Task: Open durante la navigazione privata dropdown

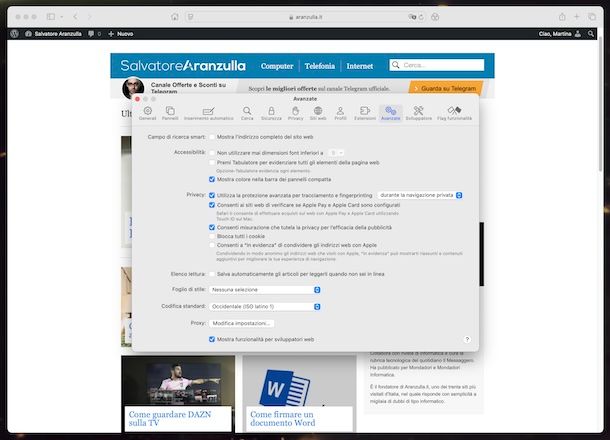Action: [x=420, y=195]
